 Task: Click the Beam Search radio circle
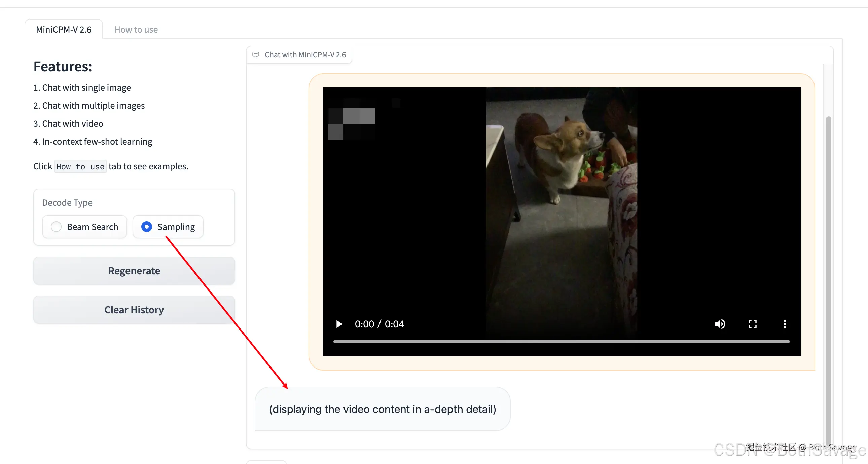[56, 227]
